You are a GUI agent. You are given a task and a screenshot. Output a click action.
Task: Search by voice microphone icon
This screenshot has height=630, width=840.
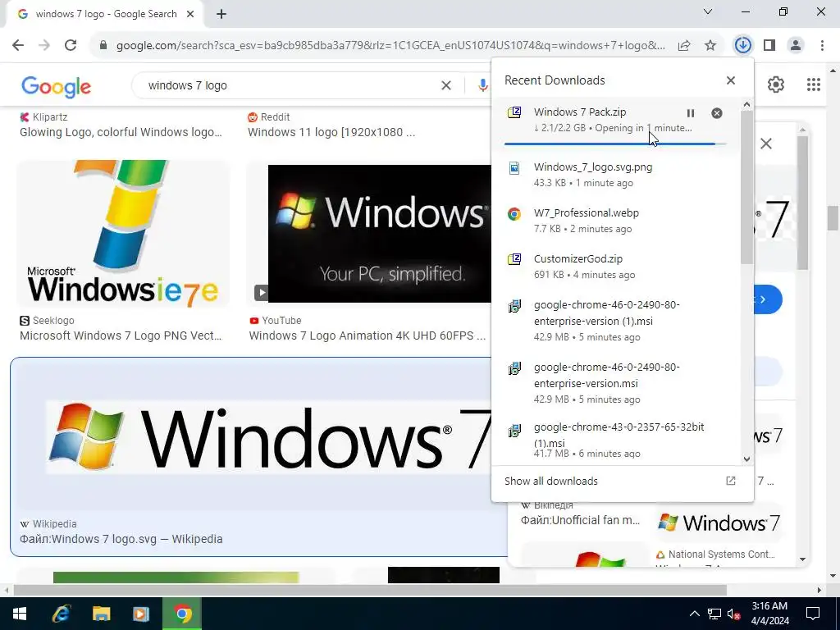(482, 85)
